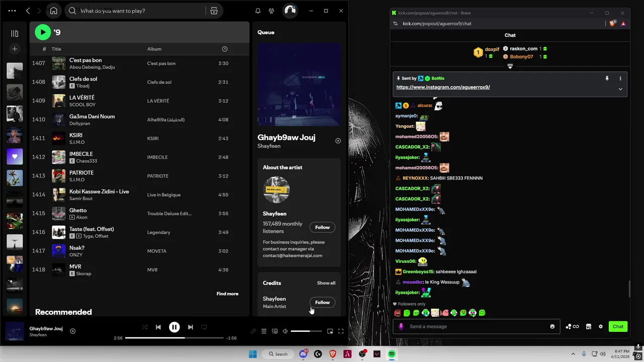Click the green Chat button
The image size is (644, 362).
pyautogui.click(x=618, y=326)
